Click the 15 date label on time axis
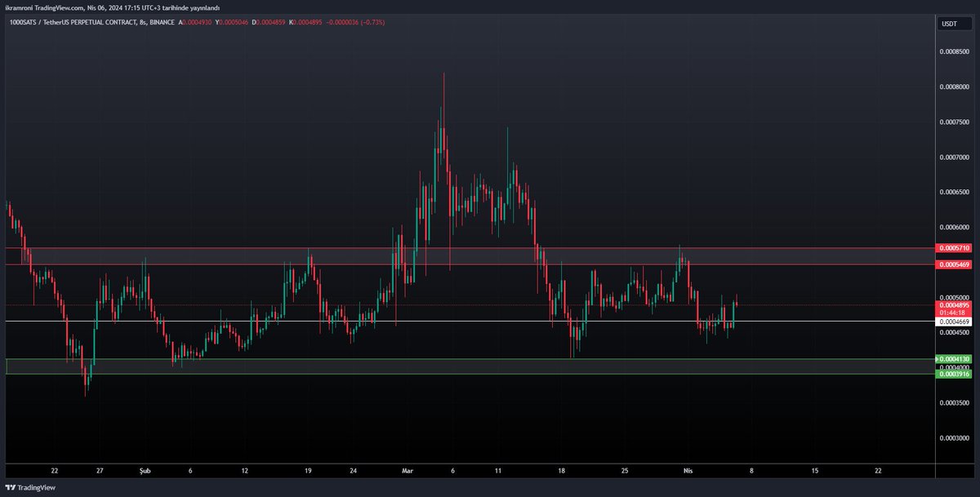Image resolution: width=980 pixels, height=497 pixels. pos(814,471)
